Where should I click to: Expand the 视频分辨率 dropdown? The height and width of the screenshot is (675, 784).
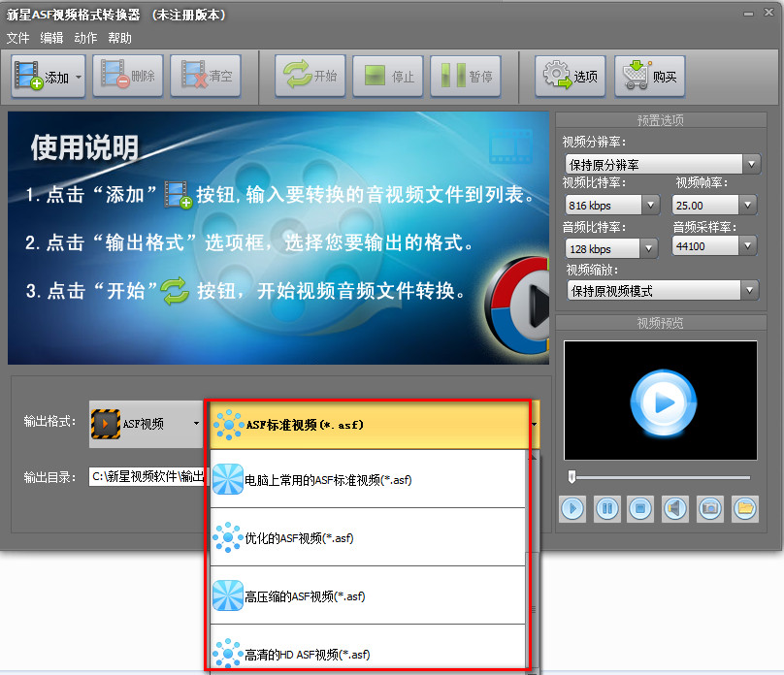(x=751, y=164)
